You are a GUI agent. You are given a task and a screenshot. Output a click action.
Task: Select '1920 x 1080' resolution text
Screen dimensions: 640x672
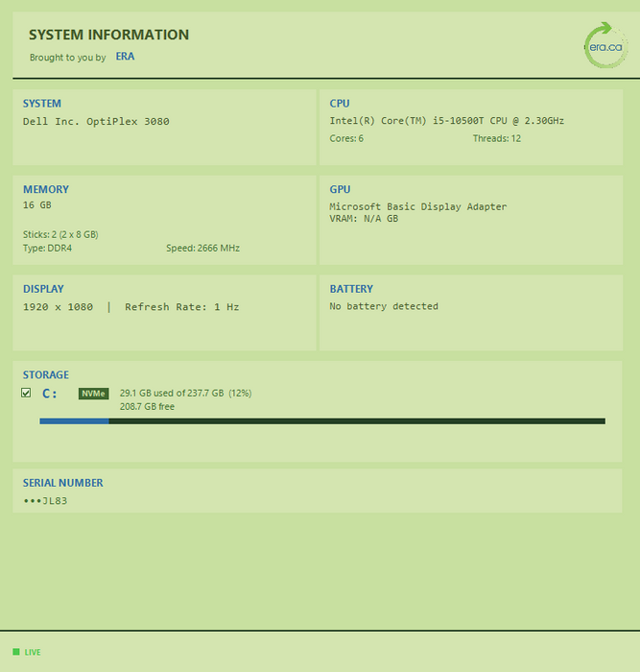[58, 307]
